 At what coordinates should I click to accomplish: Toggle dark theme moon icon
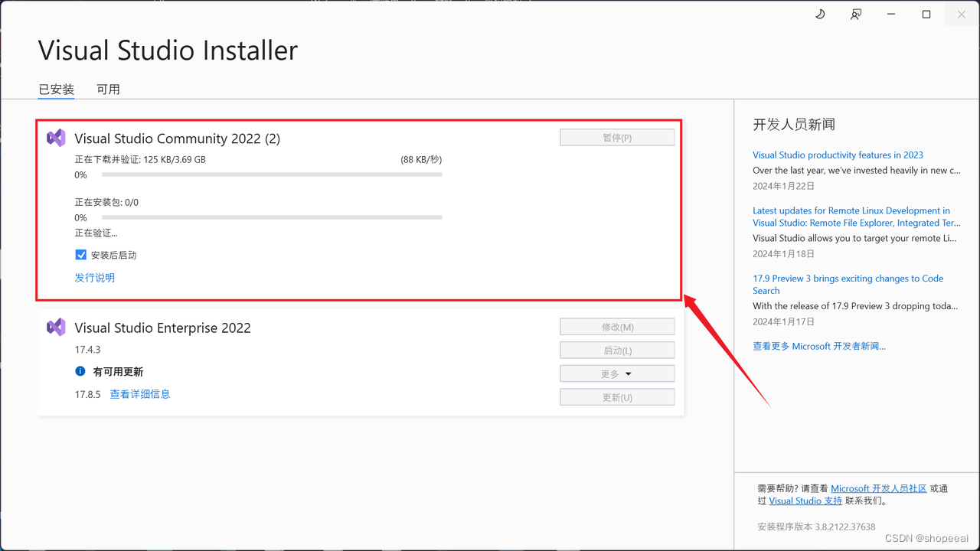[x=820, y=15]
